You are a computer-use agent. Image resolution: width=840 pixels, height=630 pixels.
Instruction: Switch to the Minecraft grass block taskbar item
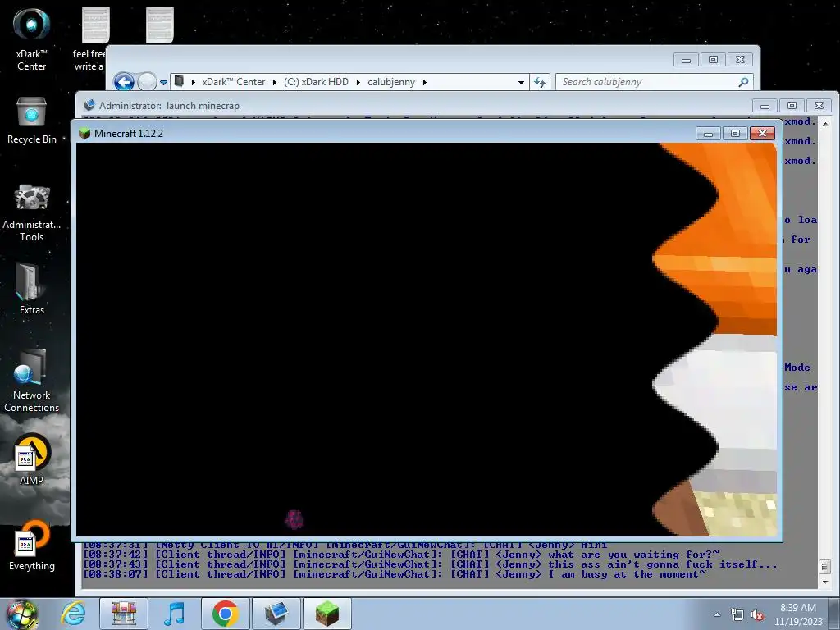point(326,614)
